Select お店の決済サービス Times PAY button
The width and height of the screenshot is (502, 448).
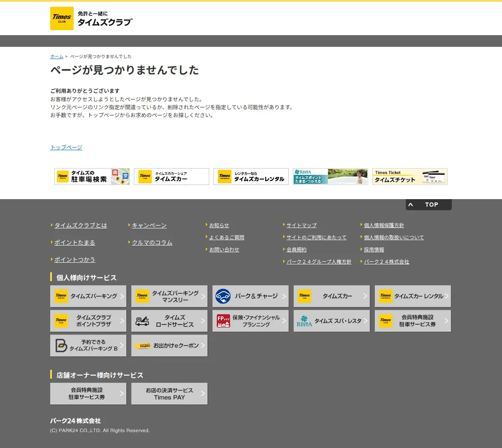pos(169,394)
